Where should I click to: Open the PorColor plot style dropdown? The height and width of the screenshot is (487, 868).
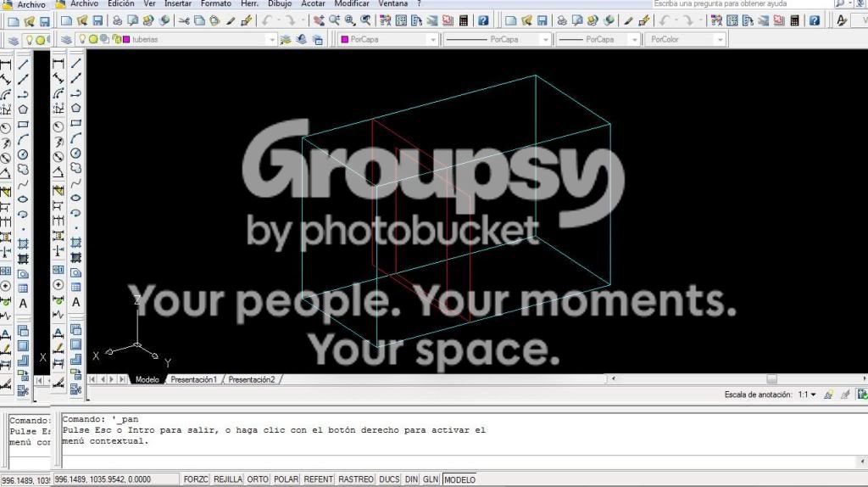(x=720, y=40)
